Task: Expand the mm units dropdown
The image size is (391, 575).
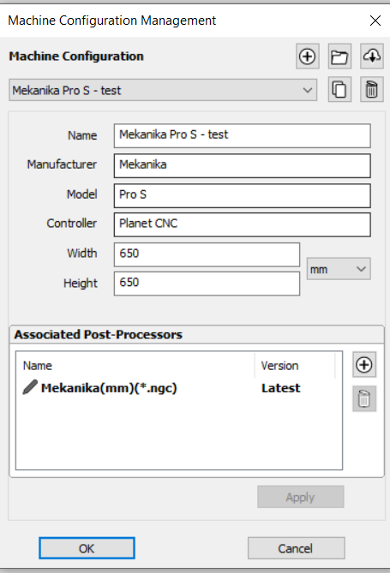Action: click(339, 269)
